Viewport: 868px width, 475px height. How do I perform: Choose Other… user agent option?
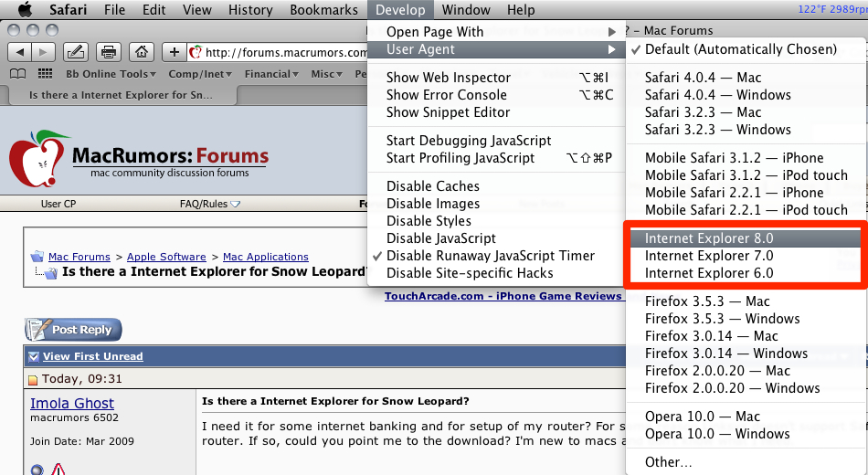click(x=746, y=461)
